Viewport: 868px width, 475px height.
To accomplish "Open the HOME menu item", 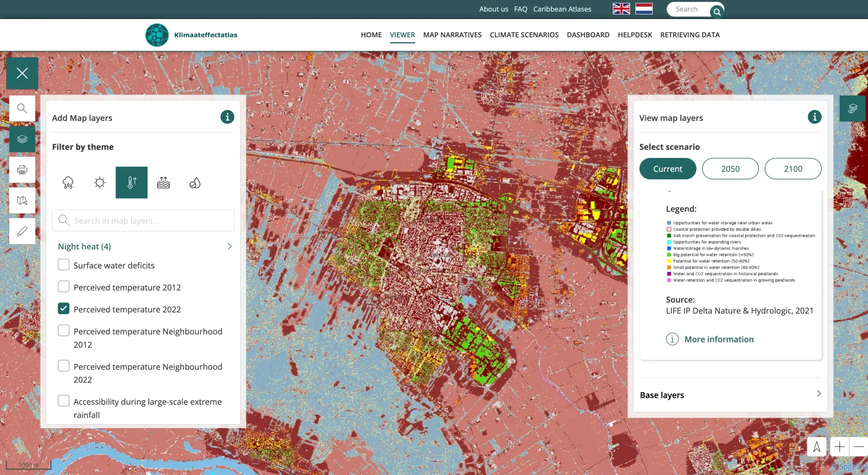I will [x=371, y=35].
